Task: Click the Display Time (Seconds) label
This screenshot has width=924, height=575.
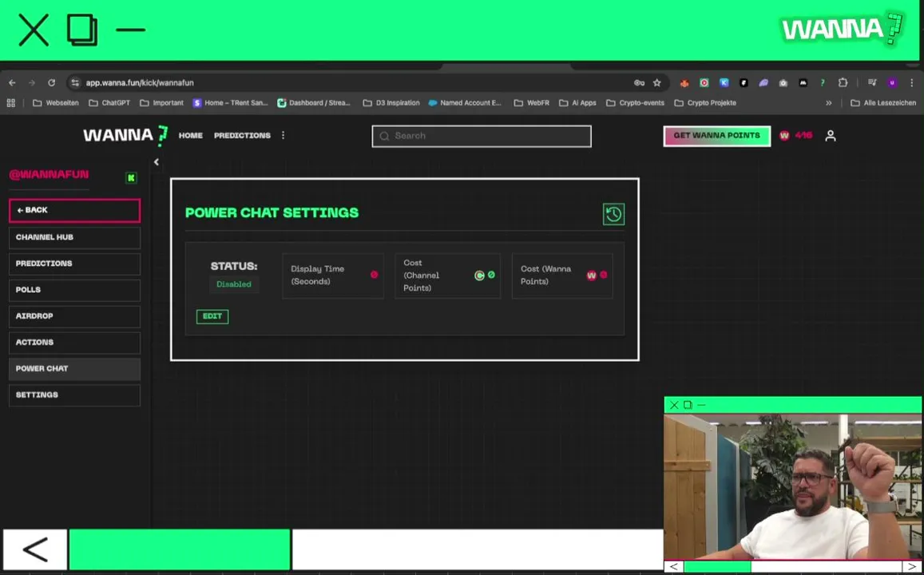Action: pyautogui.click(x=318, y=276)
